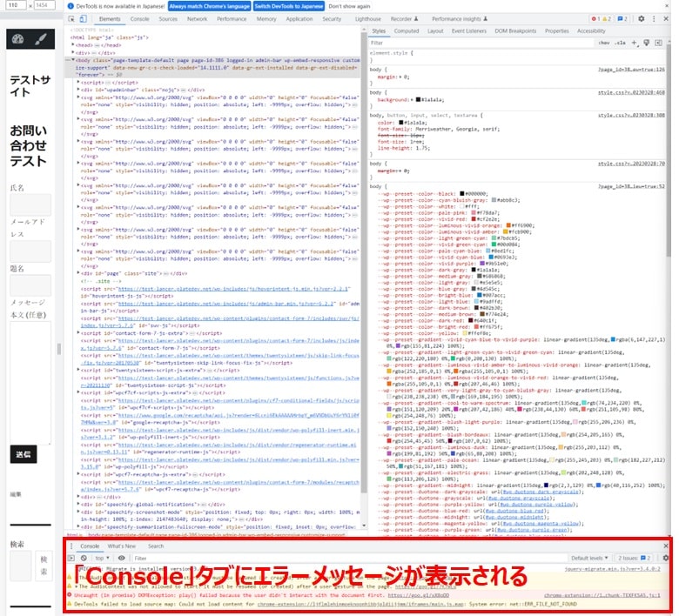This screenshot has height=616, width=679.
Task: Dismiss the language notification bar
Action: pyautogui.click(x=667, y=6)
